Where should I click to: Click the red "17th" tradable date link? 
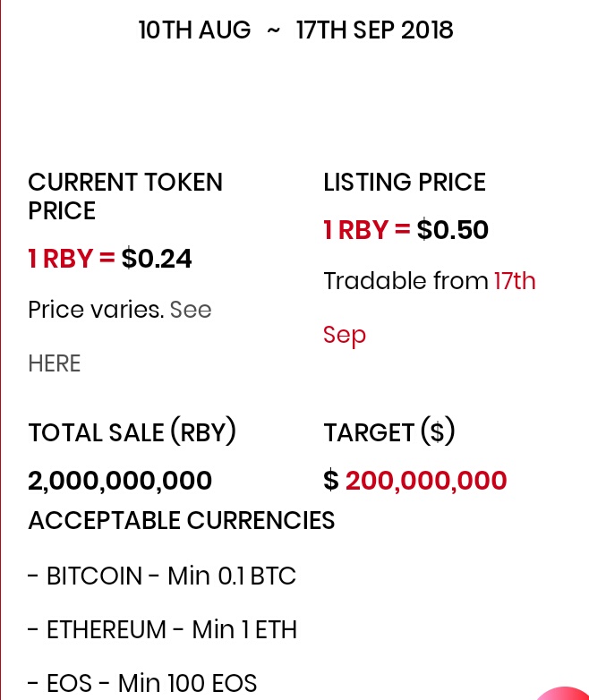coord(515,281)
